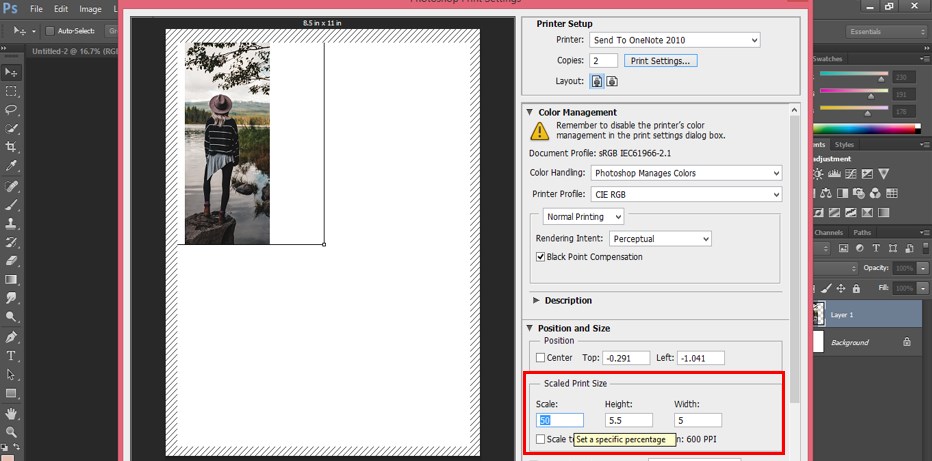The height and width of the screenshot is (461, 932).
Task: Open the Essentials workspace dropdown
Action: click(x=886, y=31)
